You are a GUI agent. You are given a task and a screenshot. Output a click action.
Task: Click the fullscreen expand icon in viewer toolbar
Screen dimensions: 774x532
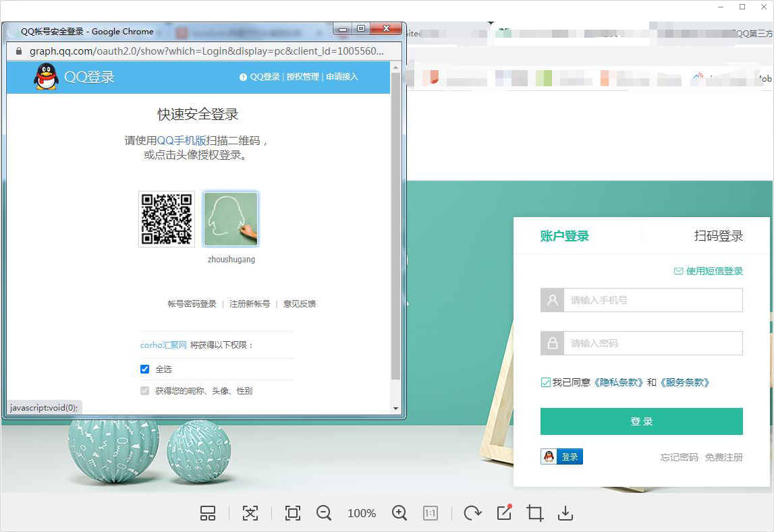point(250,513)
